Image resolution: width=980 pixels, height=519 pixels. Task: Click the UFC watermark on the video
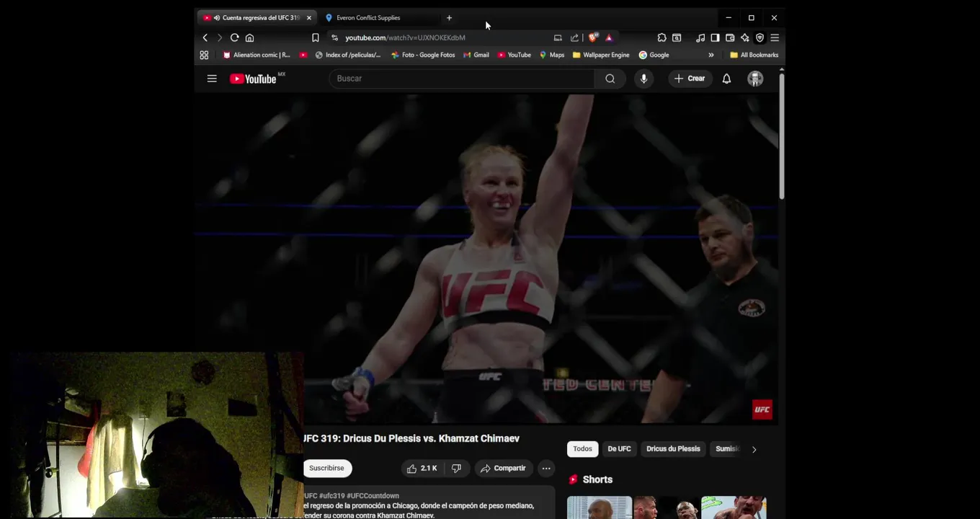point(762,409)
